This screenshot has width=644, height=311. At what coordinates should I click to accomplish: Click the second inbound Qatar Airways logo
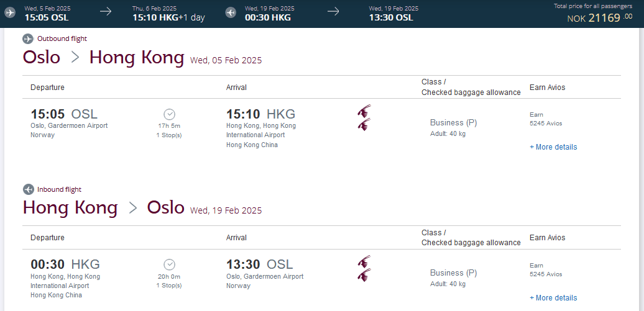364,276
